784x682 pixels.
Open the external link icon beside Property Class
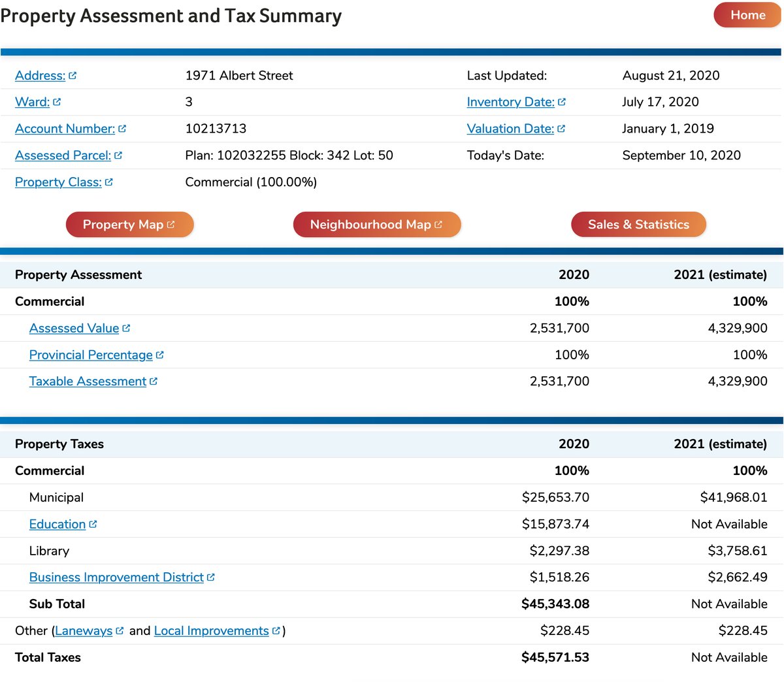[108, 182]
